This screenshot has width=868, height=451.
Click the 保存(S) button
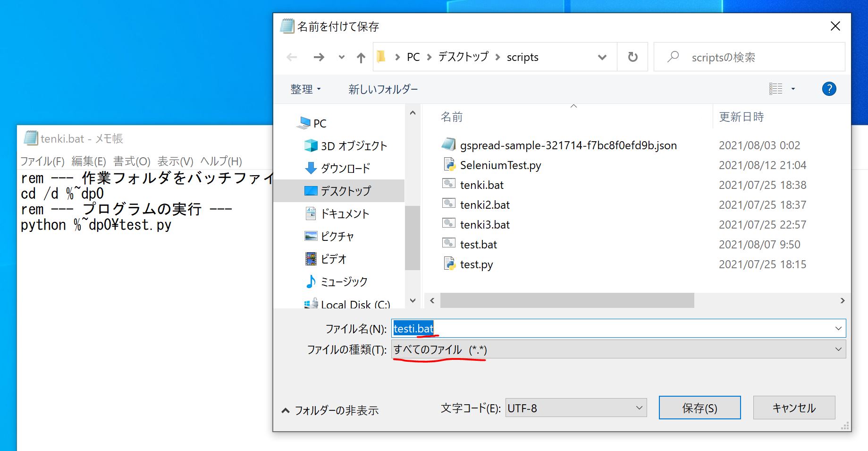coord(699,408)
